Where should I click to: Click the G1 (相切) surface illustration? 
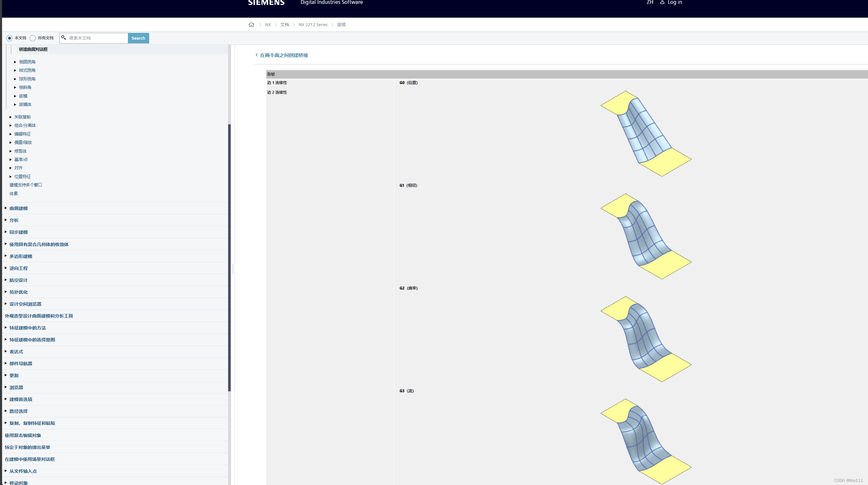[646, 236]
